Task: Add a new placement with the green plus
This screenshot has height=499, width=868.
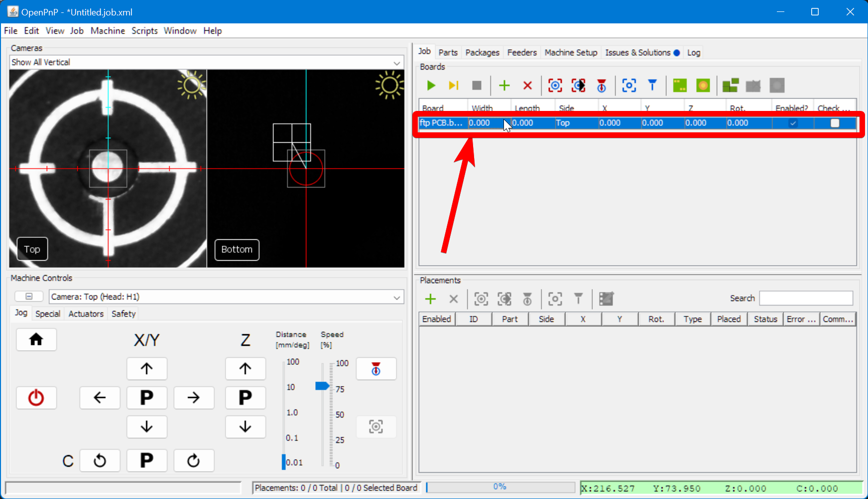Action: (430, 299)
